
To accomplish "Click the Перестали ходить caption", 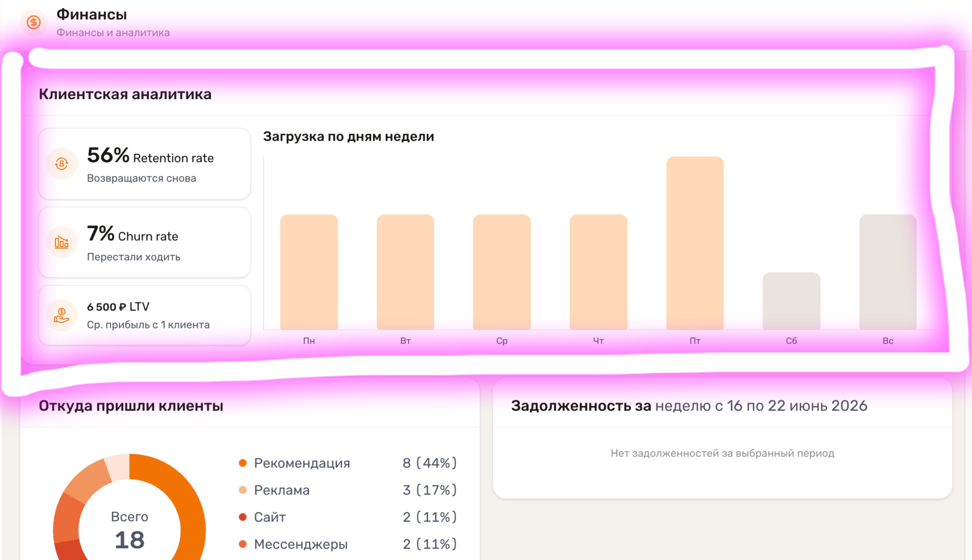I will click(x=133, y=257).
